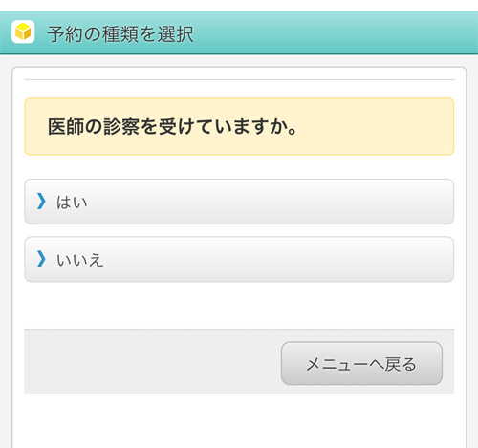The image size is (478, 448).
Task: Click the 医師の診察を受けていますか question text
Action: click(172, 127)
